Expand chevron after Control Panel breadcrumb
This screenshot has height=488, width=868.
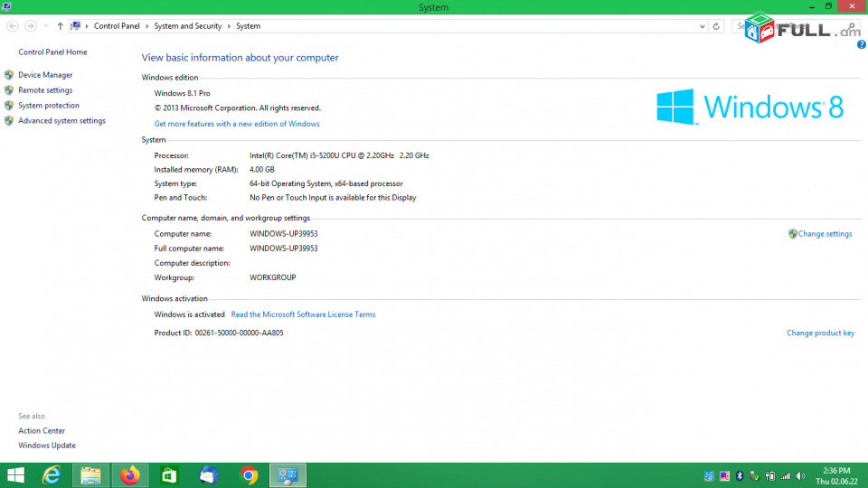[x=146, y=26]
